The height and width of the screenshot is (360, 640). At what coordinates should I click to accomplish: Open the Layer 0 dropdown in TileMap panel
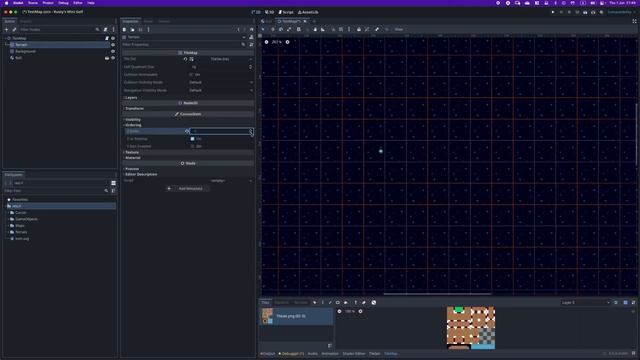[x=585, y=302]
